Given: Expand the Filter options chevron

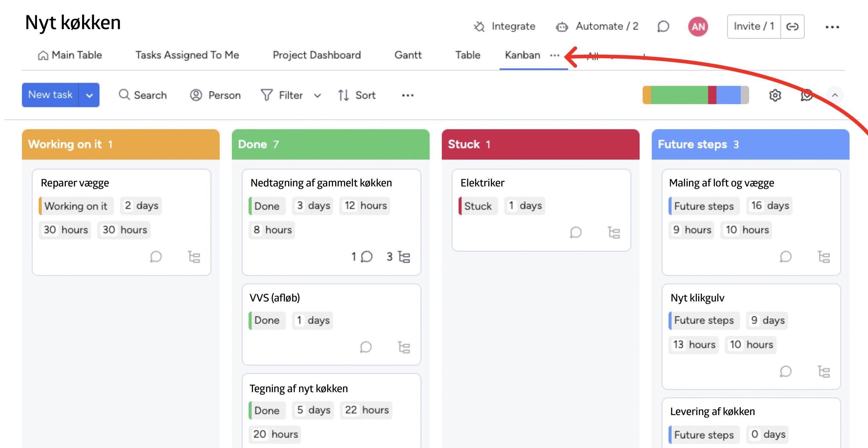Looking at the screenshot, I should click(x=317, y=96).
